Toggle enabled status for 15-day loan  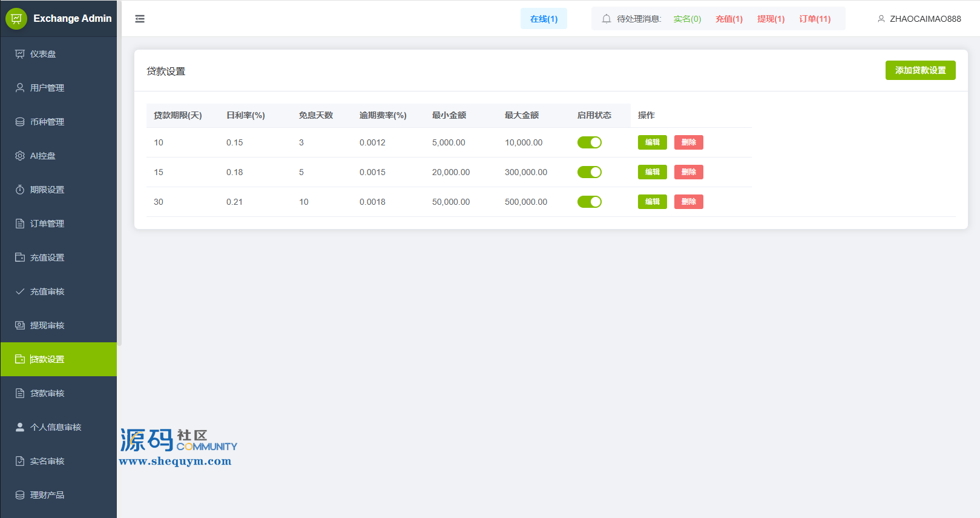589,172
